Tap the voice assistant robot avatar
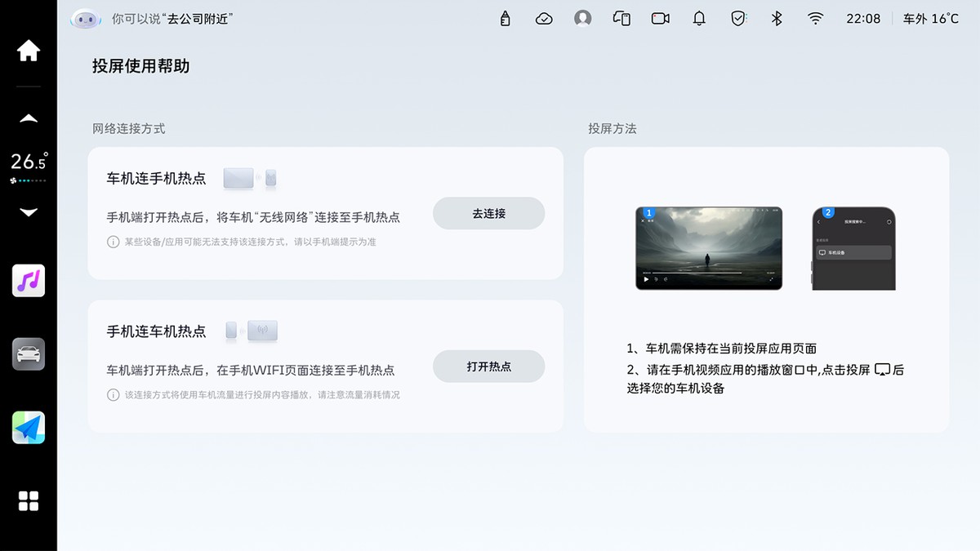The width and height of the screenshot is (980, 551). click(86, 19)
